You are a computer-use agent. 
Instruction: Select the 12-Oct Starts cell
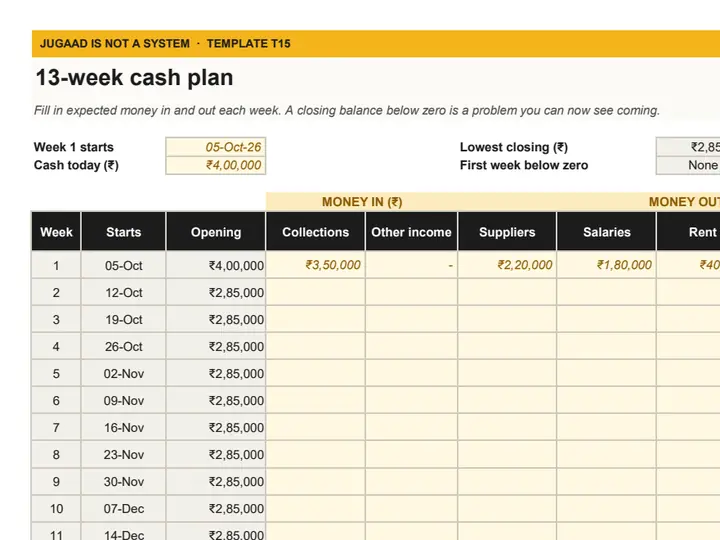(124, 292)
